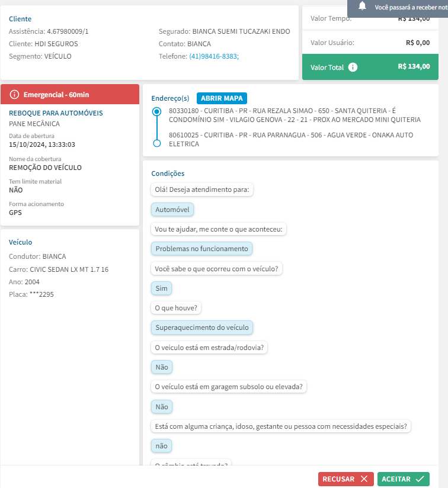The image size is (448, 488).
Task: Click the Problemas no funcionamento chip
Action: tap(201, 249)
